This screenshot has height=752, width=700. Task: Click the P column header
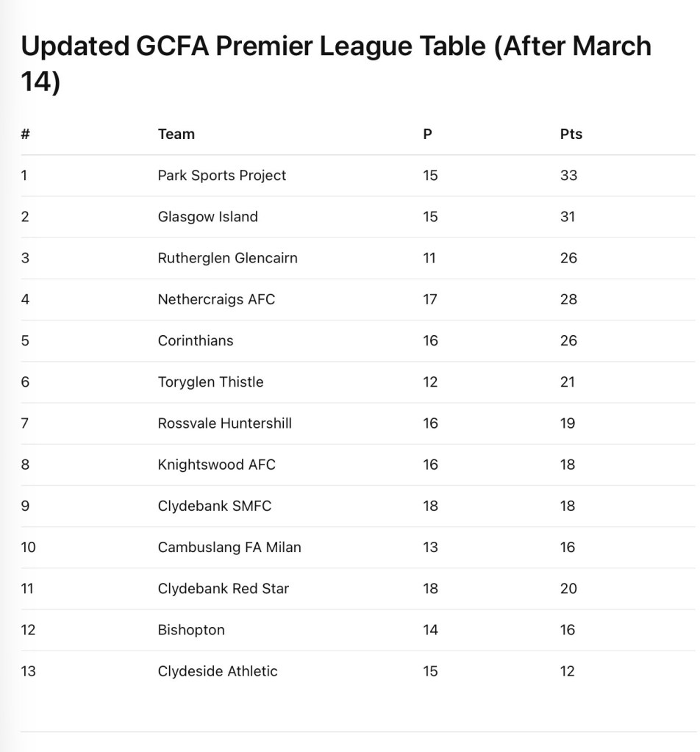click(427, 134)
